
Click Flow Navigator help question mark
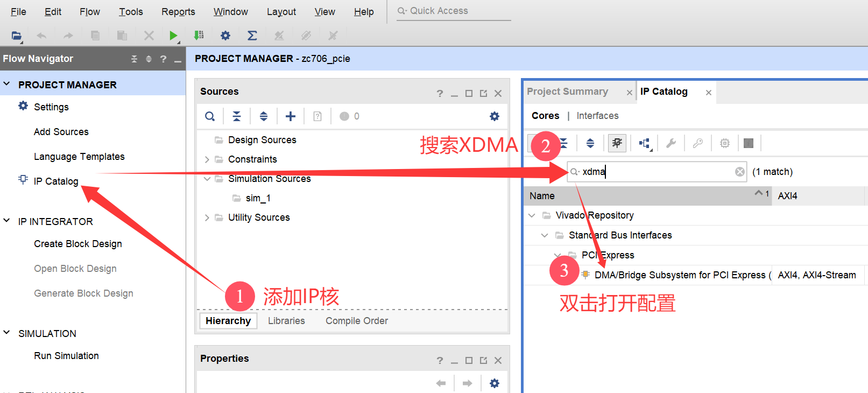pos(163,59)
